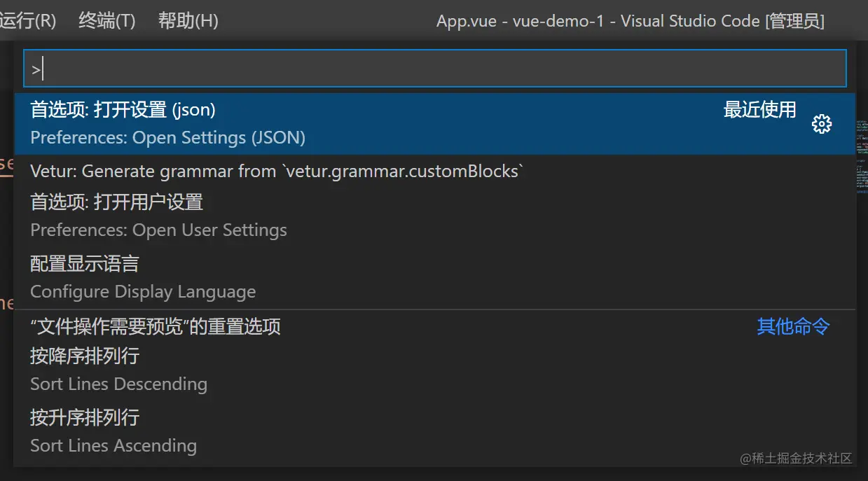The height and width of the screenshot is (481, 868).
Task: Click the 稀土掘金技术社区 watermark
Action: pos(796,459)
